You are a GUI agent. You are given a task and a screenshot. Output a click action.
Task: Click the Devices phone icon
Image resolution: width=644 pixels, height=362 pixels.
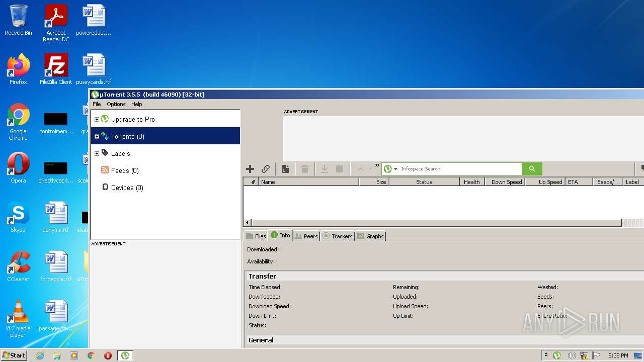coord(105,187)
